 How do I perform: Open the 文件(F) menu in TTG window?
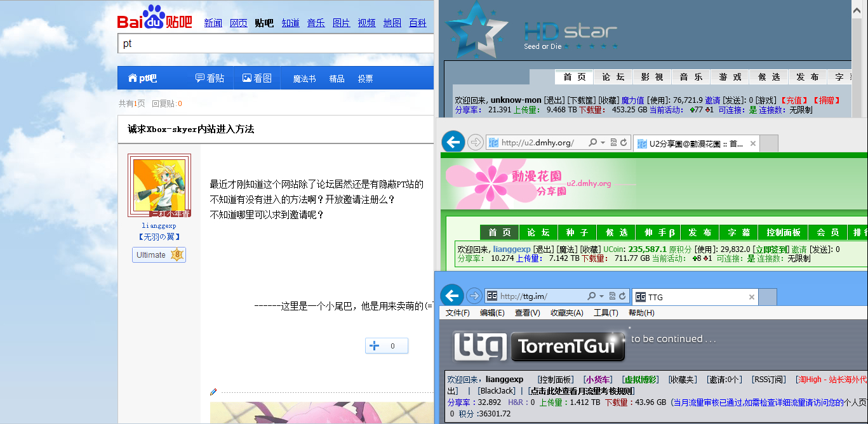pos(458,313)
